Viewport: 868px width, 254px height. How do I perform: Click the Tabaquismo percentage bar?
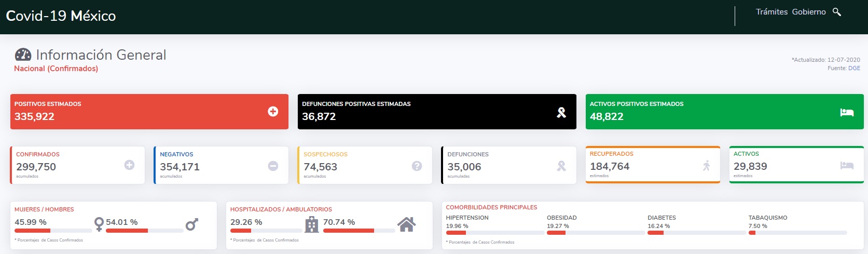point(797,233)
